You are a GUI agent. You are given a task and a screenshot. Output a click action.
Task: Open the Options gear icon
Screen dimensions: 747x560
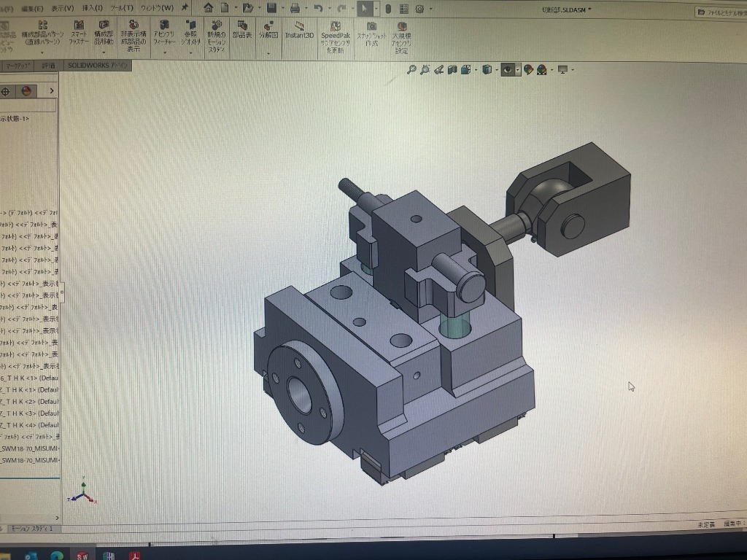point(419,9)
